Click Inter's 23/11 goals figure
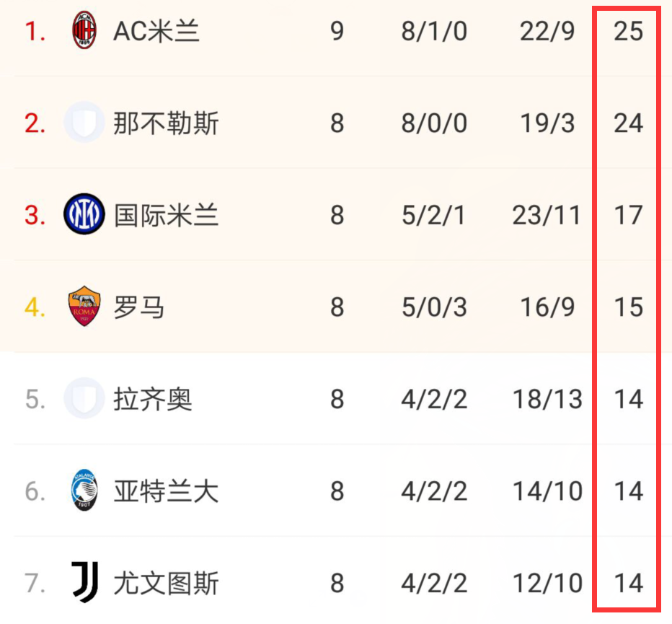Screen dimensions: 672x624 (x=547, y=215)
